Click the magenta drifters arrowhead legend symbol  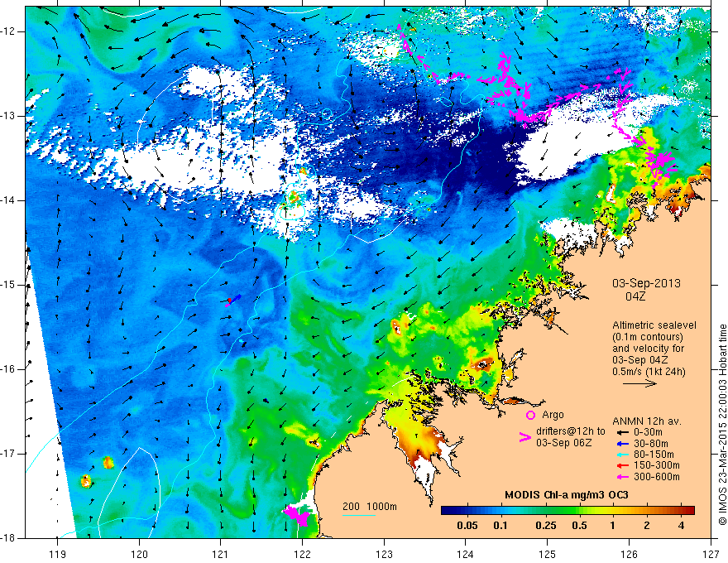click(x=524, y=437)
